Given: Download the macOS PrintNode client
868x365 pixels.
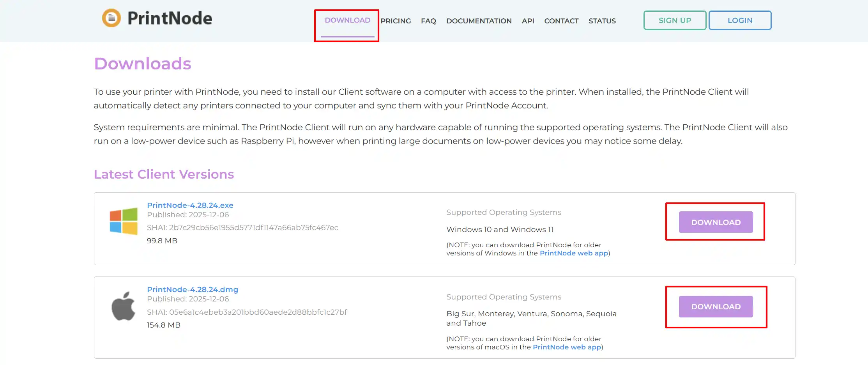Looking at the screenshot, I should pos(716,307).
